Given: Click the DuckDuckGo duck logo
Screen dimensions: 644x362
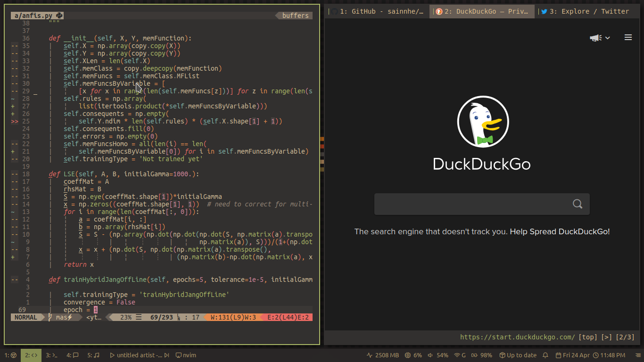Looking at the screenshot, I should [483, 122].
